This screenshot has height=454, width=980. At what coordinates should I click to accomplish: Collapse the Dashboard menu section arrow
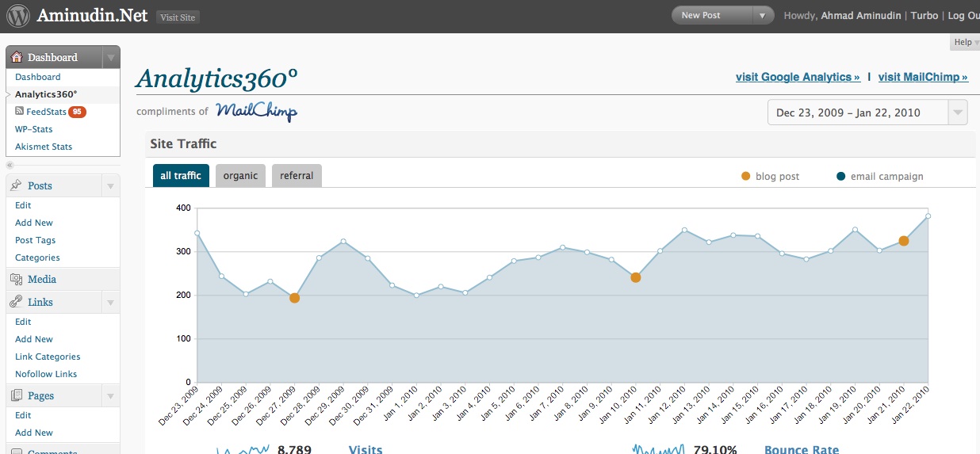[x=111, y=57]
